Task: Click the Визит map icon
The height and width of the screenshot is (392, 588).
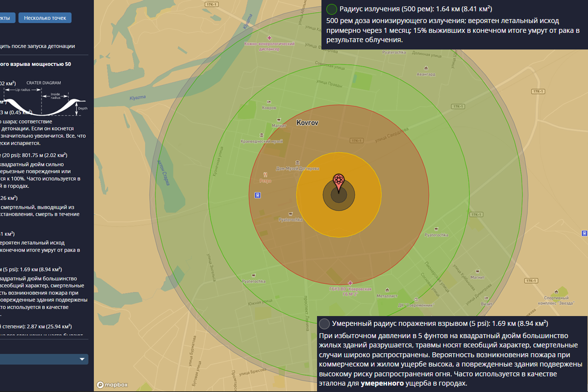Action: pos(487,297)
